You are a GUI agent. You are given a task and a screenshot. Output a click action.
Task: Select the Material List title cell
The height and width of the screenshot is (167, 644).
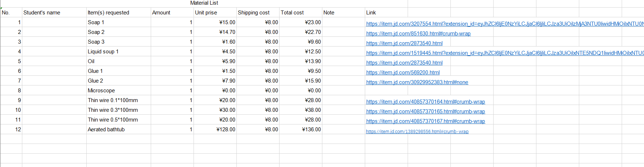204,3
